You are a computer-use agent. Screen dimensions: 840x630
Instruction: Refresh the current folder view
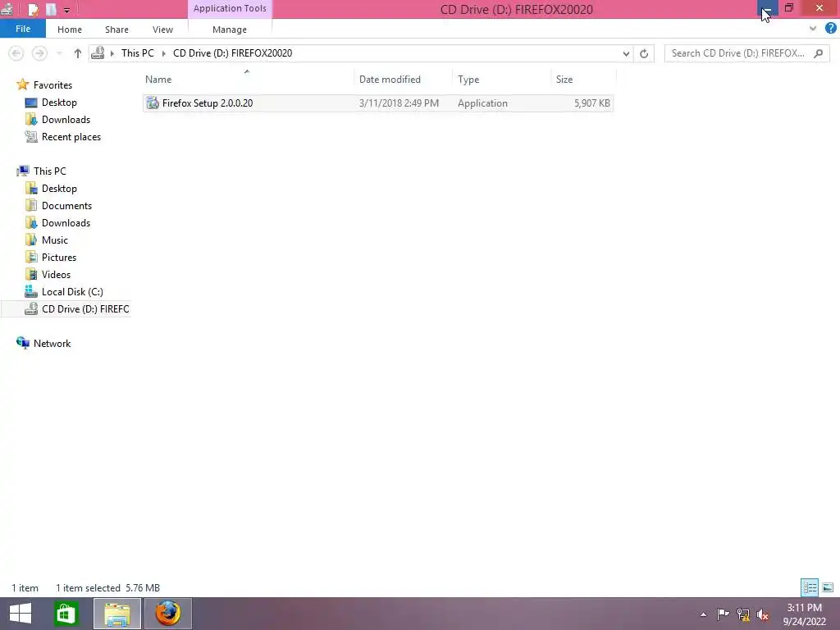[644, 53]
